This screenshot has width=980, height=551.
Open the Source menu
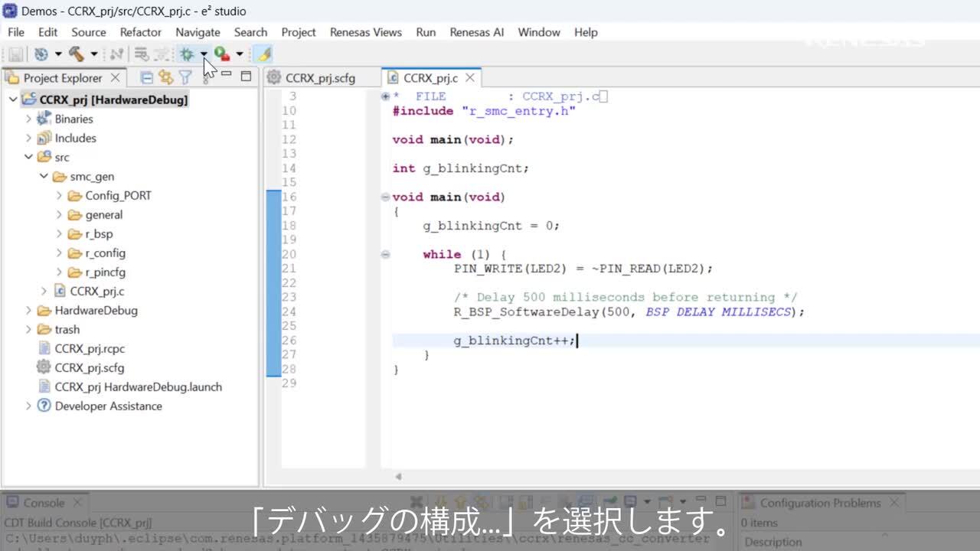(x=89, y=32)
